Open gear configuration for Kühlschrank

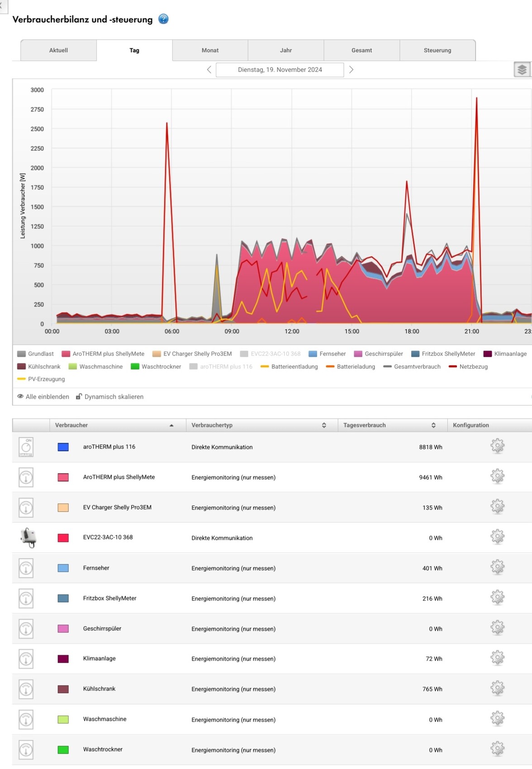point(497,688)
